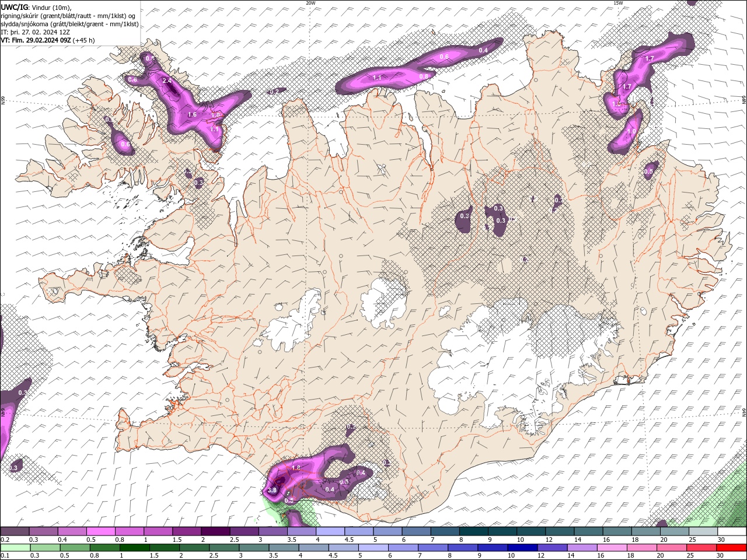Click the 15W longitude label
Viewport: 747px width, 560px height.
tap(618, 3)
